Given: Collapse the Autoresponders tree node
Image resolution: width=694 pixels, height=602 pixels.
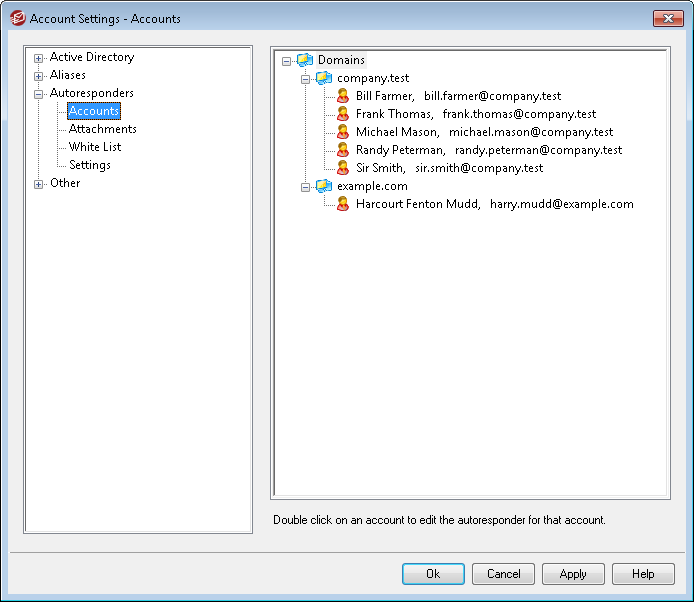Looking at the screenshot, I should 39,94.
